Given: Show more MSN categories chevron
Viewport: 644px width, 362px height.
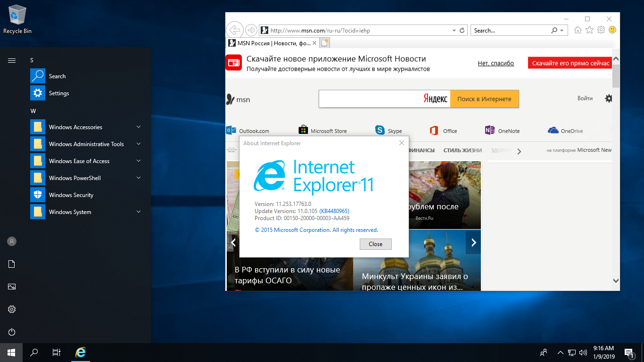Looking at the screenshot, I should tap(519, 151).
